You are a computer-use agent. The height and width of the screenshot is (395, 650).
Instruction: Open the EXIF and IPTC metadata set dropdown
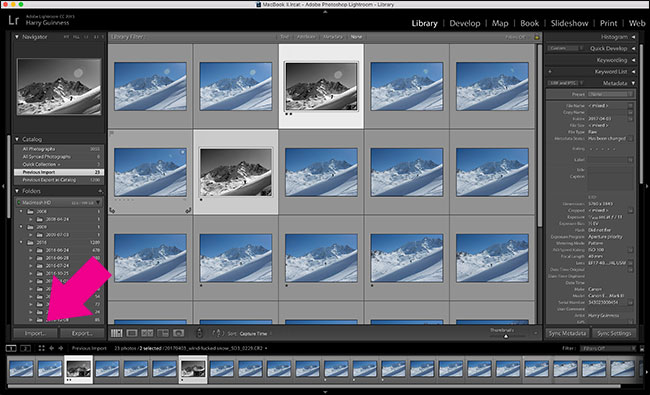click(x=565, y=83)
